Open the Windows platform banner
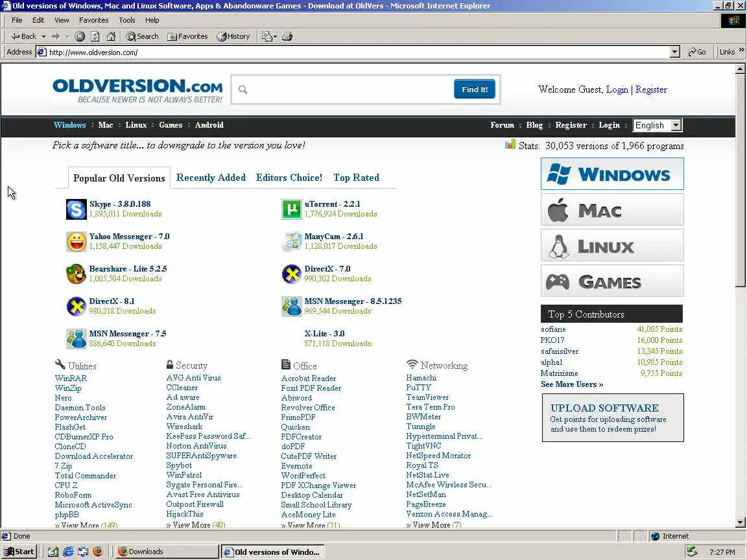747x560 pixels. (x=612, y=174)
